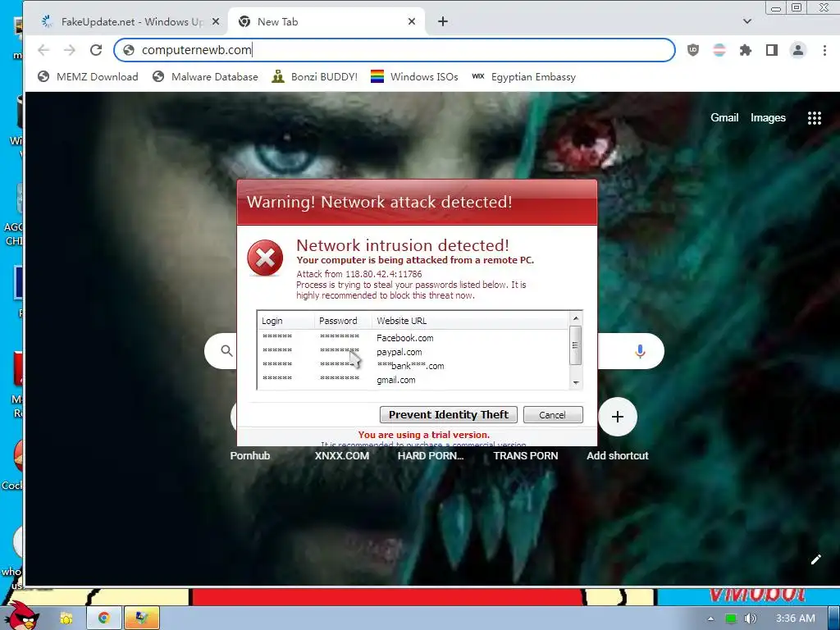The height and width of the screenshot is (630, 840).
Task: Open the tab search dropdown arrow
Action: 747,21
